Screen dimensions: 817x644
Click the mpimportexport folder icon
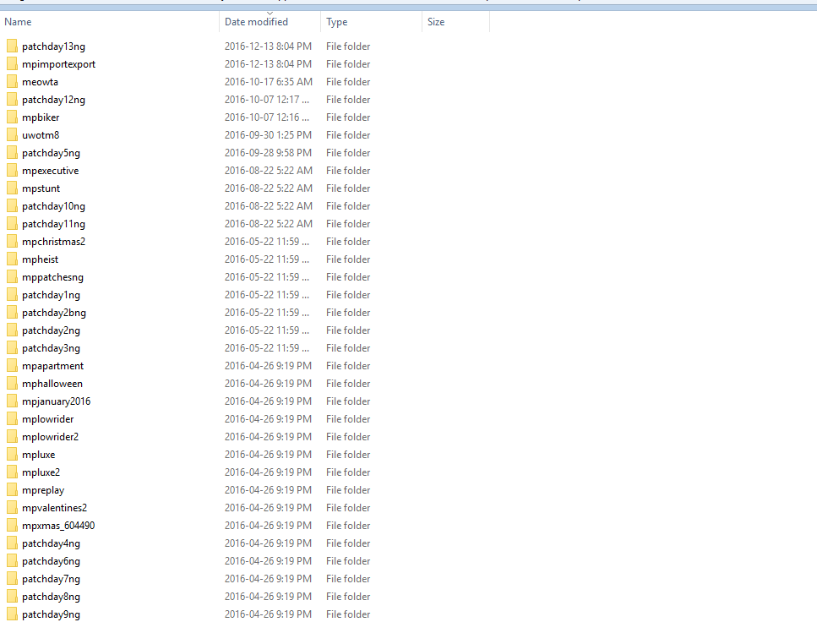click(12, 64)
